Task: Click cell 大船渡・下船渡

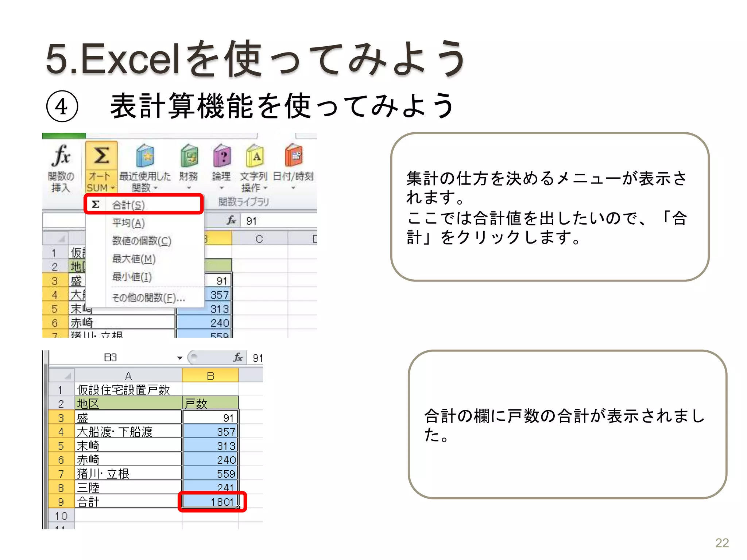Action: tap(128, 432)
